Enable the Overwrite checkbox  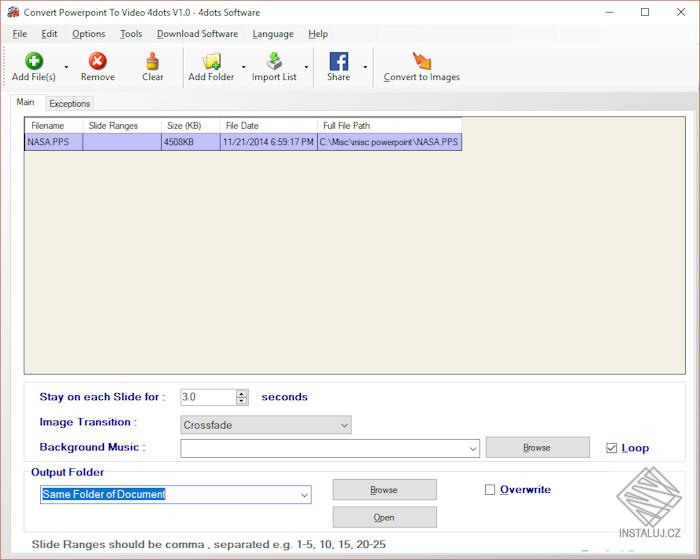pyautogui.click(x=490, y=490)
